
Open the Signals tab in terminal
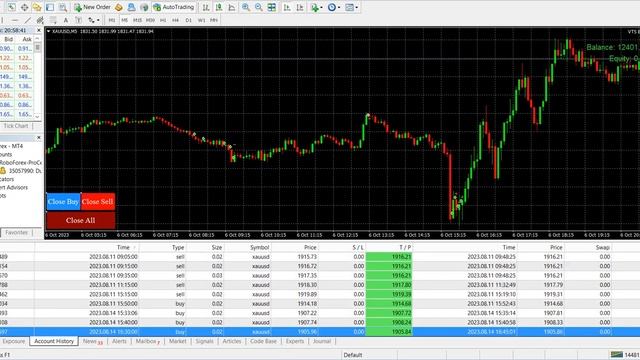coord(204,341)
